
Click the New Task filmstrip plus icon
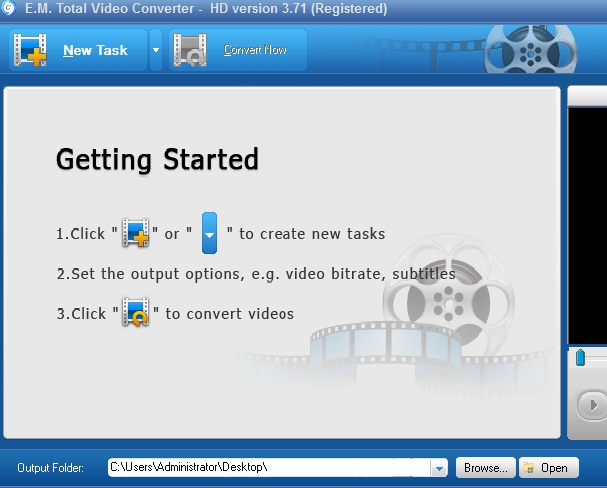click(x=30, y=50)
